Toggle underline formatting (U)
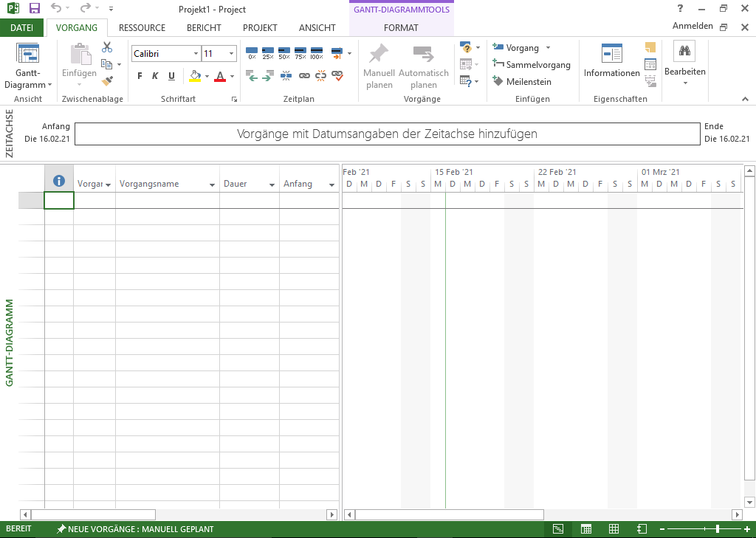Screen dimensions: 756x538 (171, 76)
